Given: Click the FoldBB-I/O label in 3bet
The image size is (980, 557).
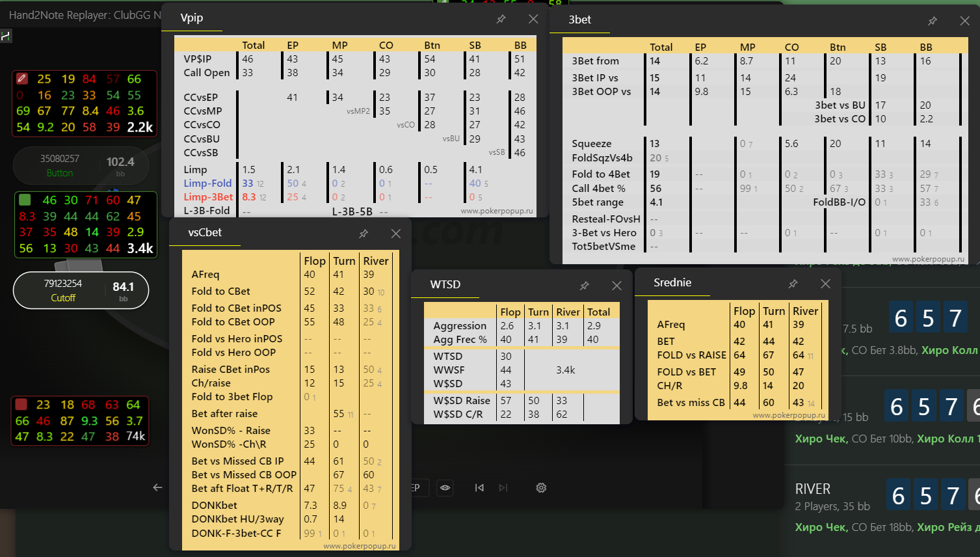Looking at the screenshot, I should pos(840,202).
